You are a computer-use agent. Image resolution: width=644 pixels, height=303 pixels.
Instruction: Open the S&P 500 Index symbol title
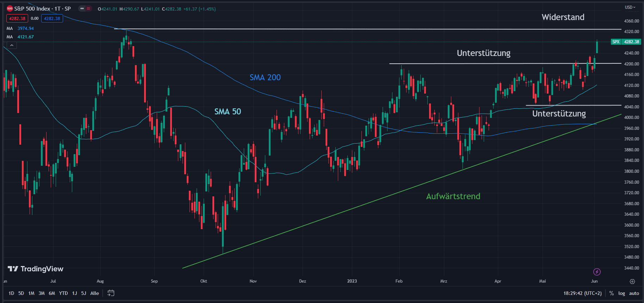pyautogui.click(x=42, y=8)
